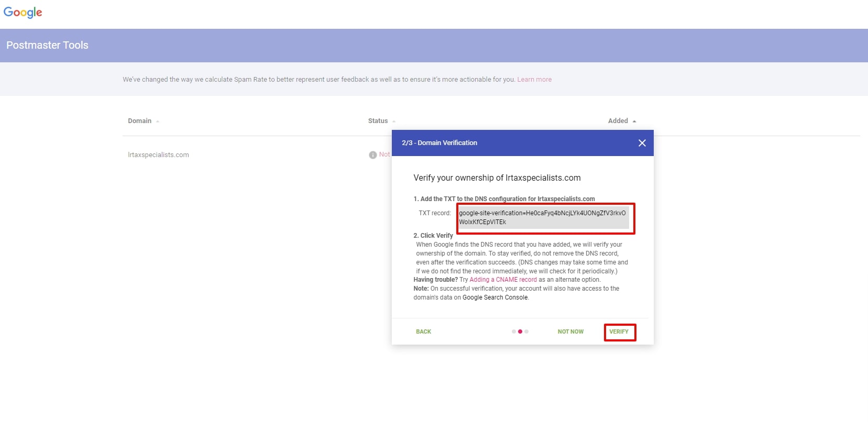The image size is (868, 431).
Task: Click the '2. Click Verify' step text
Action: 433,236
